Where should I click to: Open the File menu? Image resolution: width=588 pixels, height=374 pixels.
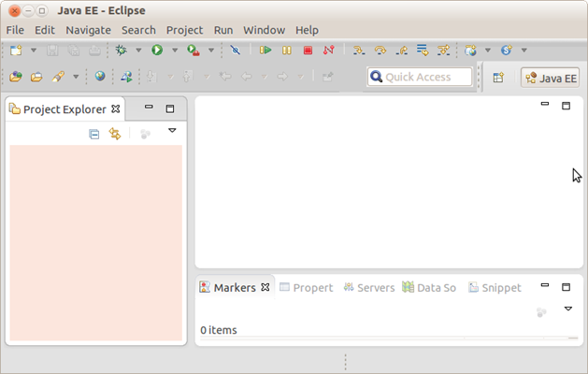click(15, 30)
